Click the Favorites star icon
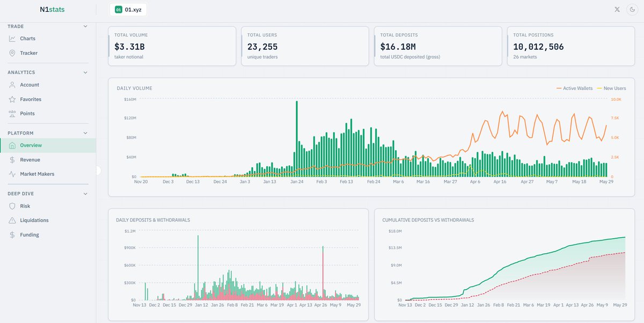This screenshot has height=323, width=644. tap(12, 99)
